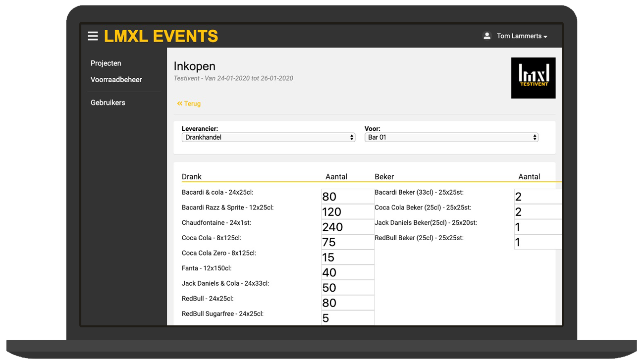Click the Bacardi Beker quantity field
644x363 pixels.
tap(537, 197)
